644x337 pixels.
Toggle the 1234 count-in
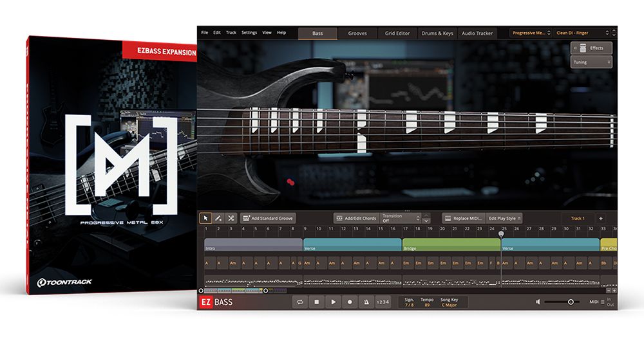tap(383, 302)
